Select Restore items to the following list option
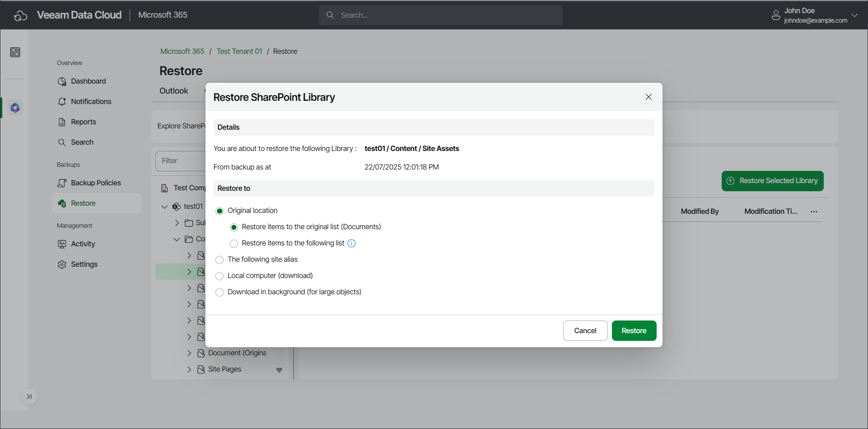The height and width of the screenshot is (429, 868). point(234,244)
